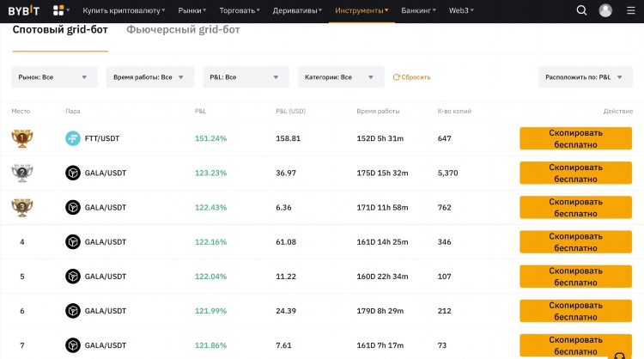Click the Место column header

(21, 111)
